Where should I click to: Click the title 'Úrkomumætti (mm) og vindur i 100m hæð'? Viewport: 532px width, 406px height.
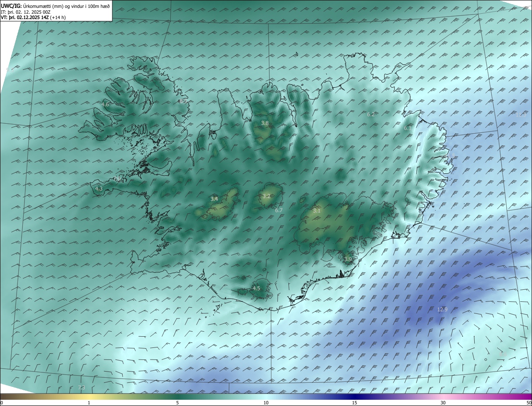coord(66,6)
